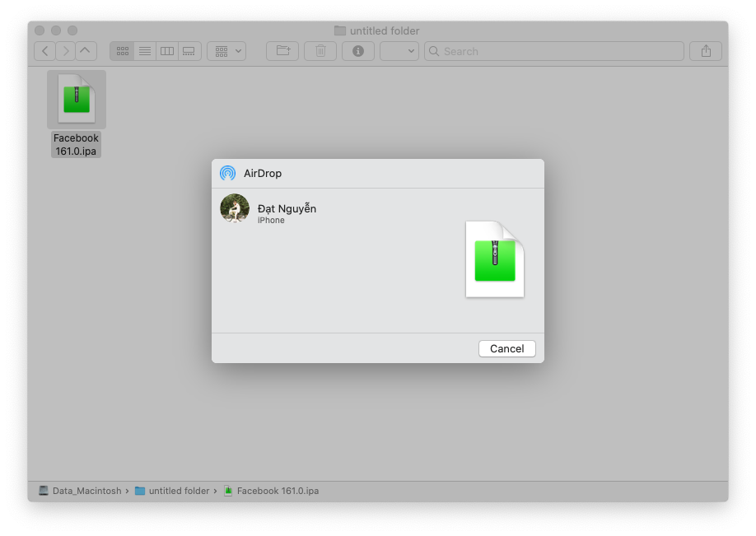Cancel the AirDrop dialog
Screen dimensions: 756x536
506,349
